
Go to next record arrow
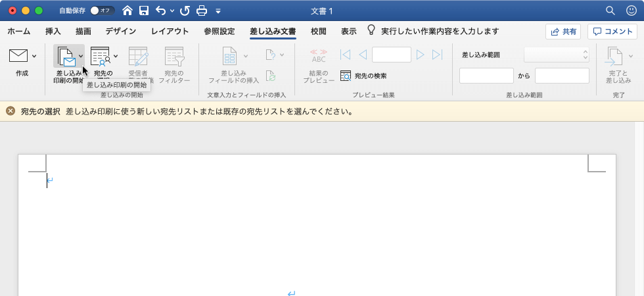tap(420, 55)
